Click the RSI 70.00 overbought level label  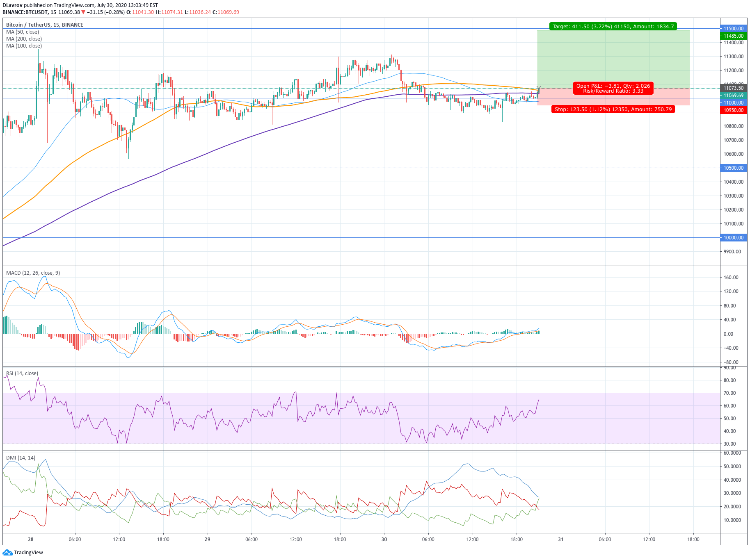[730, 393]
